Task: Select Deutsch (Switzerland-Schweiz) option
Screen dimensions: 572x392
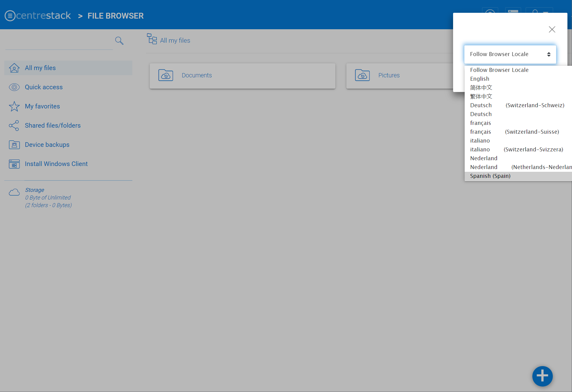Action: 518,105
